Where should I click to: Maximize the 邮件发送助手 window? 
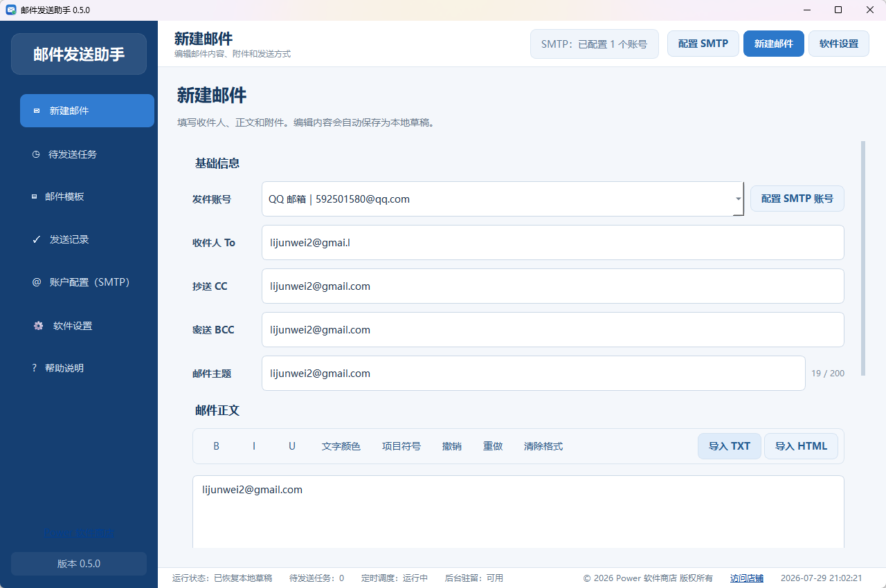[838, 10]
